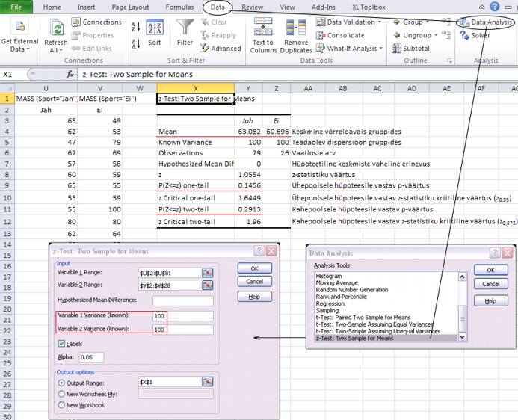
Task: Click the Remove Duplicates icon
Action: 296,28
